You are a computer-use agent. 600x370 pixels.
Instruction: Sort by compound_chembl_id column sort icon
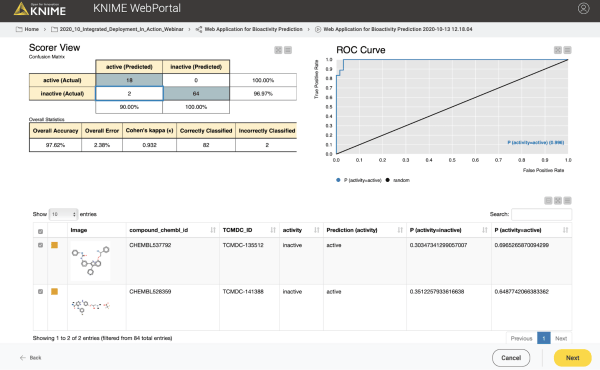click(213, 230)
